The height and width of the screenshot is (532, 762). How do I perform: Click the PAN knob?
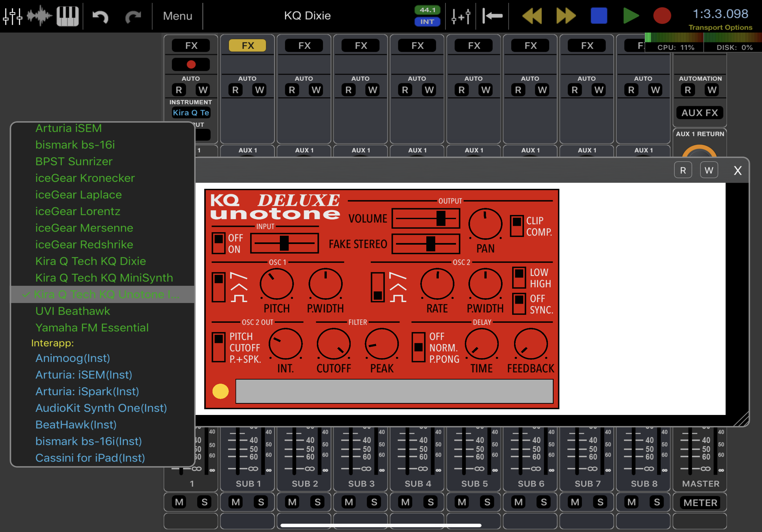(485, 224)
